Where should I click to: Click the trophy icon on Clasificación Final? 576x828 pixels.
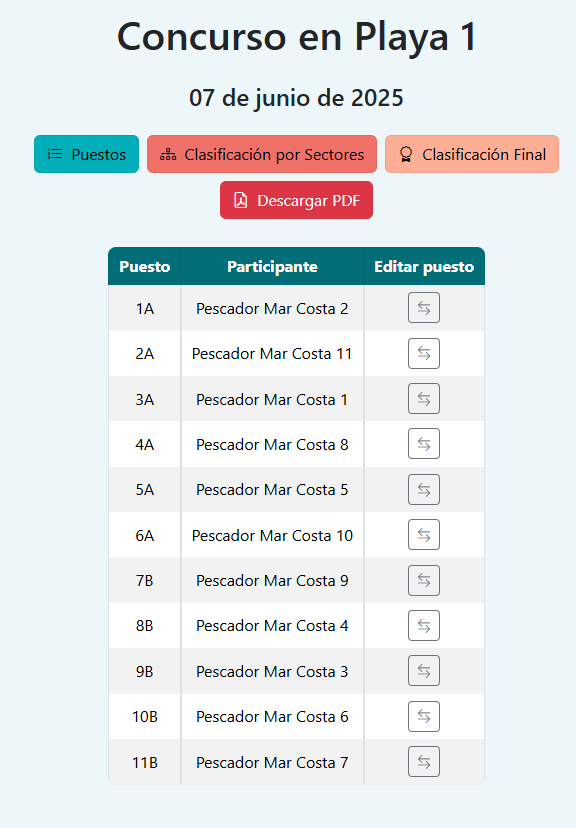tap(406, 154)
